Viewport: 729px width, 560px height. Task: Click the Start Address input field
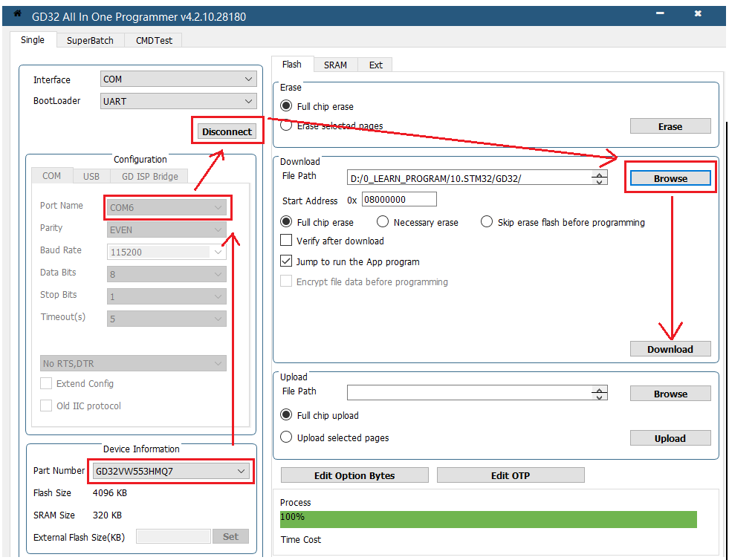click(399, 200)
